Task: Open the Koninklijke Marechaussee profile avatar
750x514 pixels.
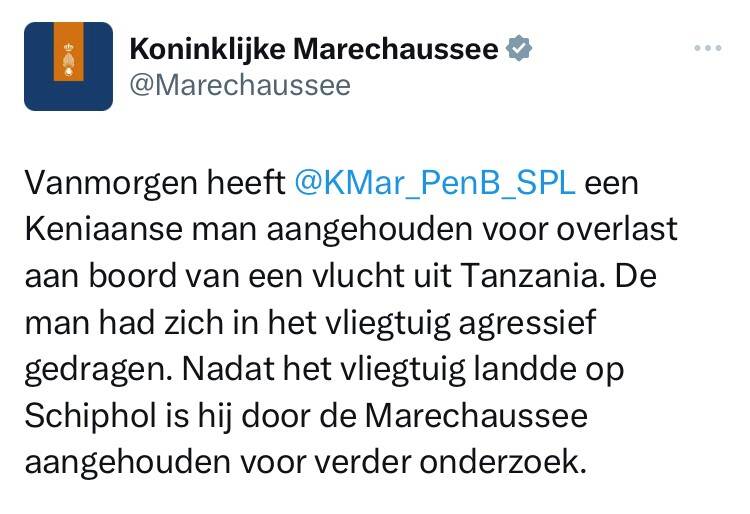Action: pyautogui.click(x=69, y=66)
